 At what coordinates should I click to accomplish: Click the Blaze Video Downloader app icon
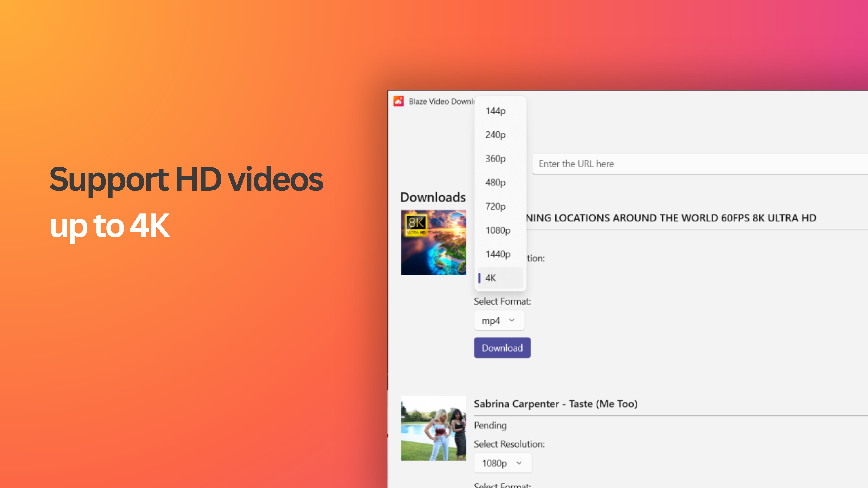click(399, 101)
